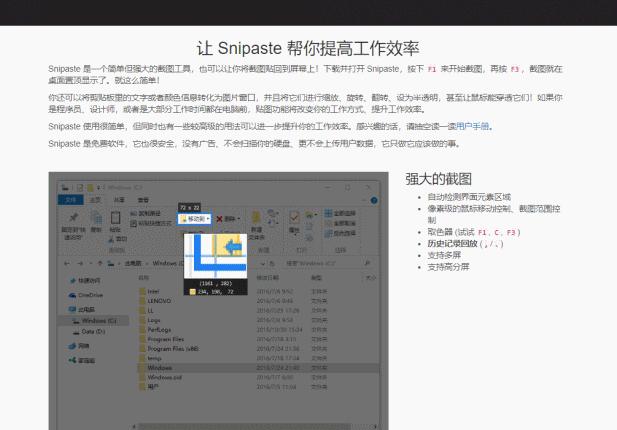Click the 类型 column header
The height and width of the screenshot is (430, 617).
[316, 277]
